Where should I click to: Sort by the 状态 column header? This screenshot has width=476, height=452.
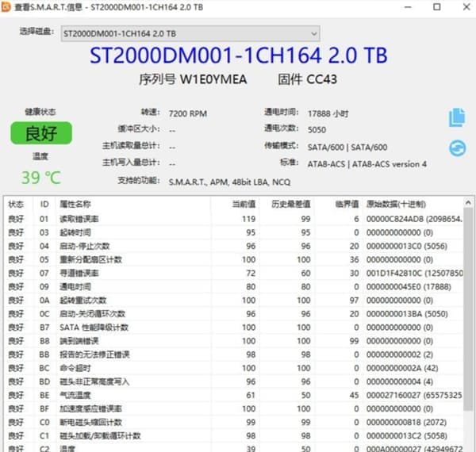16,204
